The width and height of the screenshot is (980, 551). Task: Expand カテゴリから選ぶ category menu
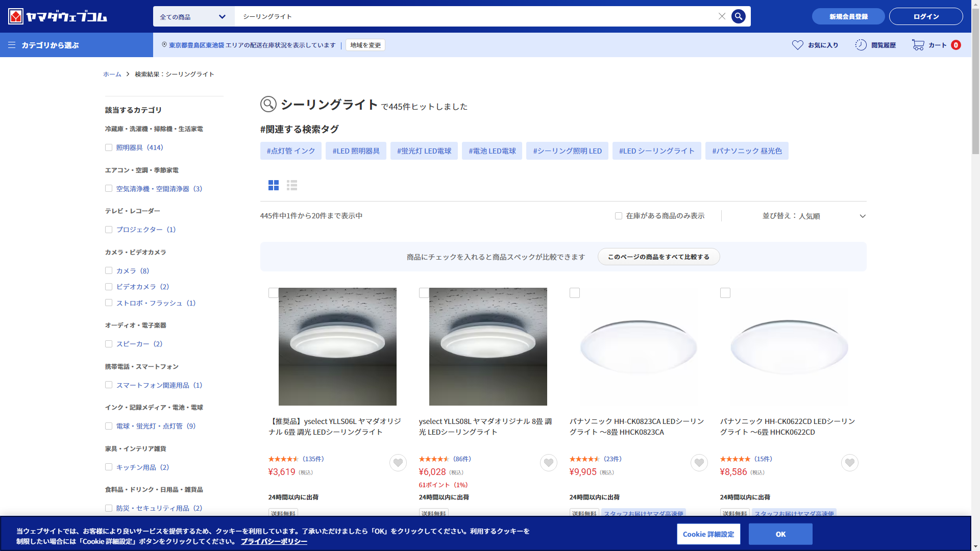coord(44,45)
